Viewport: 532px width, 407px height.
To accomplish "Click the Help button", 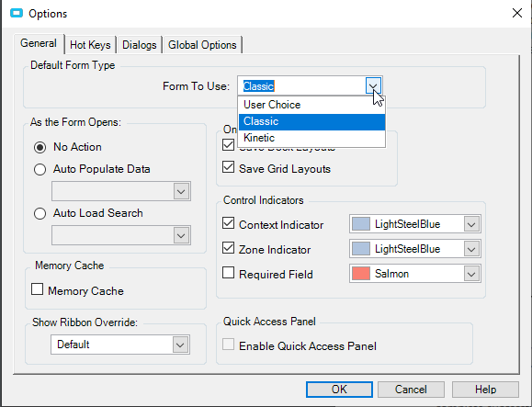I will (485, 390).
